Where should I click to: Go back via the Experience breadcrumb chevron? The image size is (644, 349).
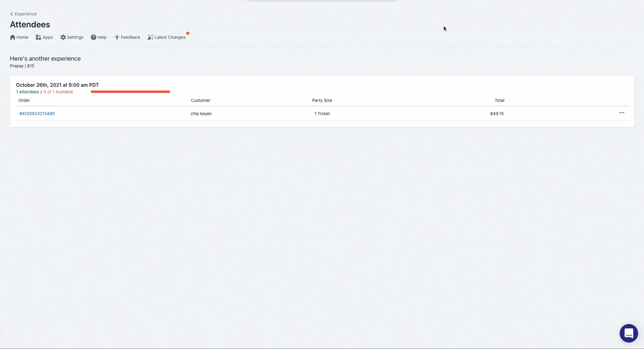(x=12, y=14)
